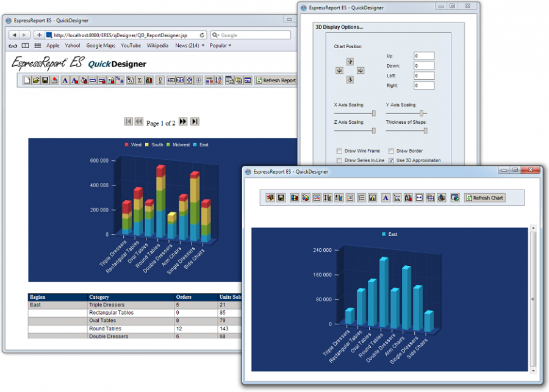Screen dimensions: 549x392
Task: Click the horizontal double-arrow icon in chart toolbar
Action: (x=419, y=198)
